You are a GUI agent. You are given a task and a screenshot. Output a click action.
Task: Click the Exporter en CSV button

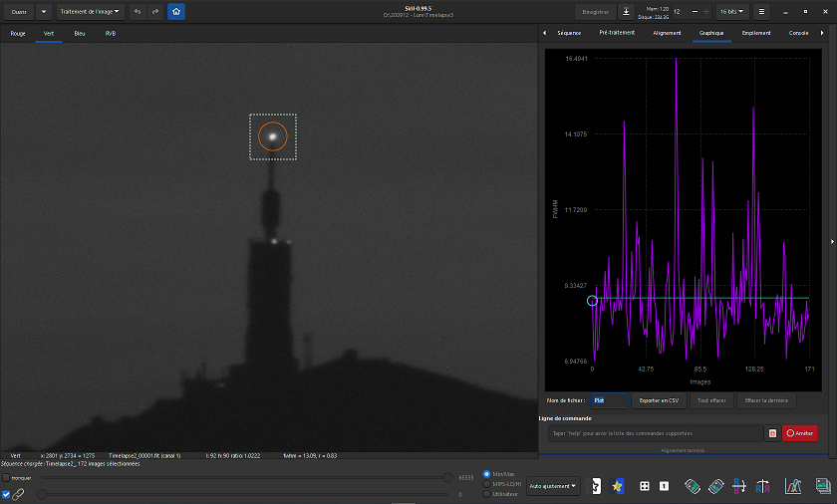[657, 400]
